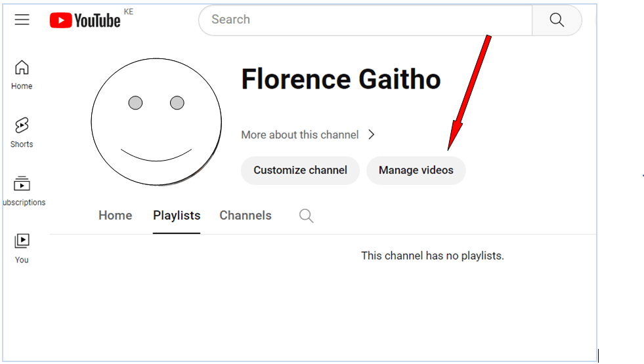The height and width of the screenshot is (364, 644).
Task: Open the You section in sidebar
Action: (22, 249)
